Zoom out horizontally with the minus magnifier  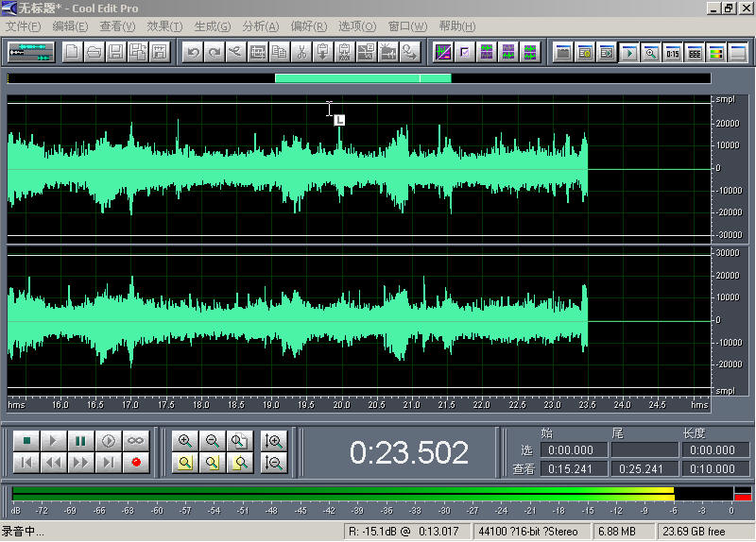[x=212, y=441]
